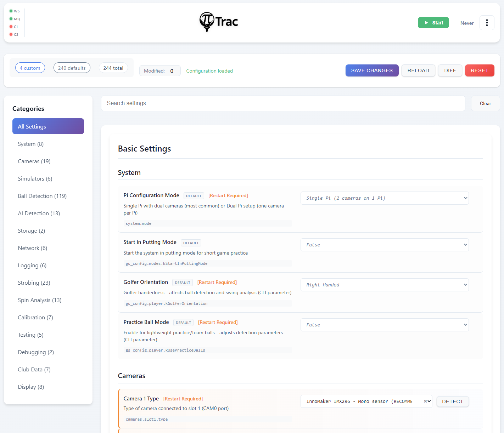The image size is (504, 433).
Task: Click the PiTrac golf ball logo
Action: tap(207, 22)
